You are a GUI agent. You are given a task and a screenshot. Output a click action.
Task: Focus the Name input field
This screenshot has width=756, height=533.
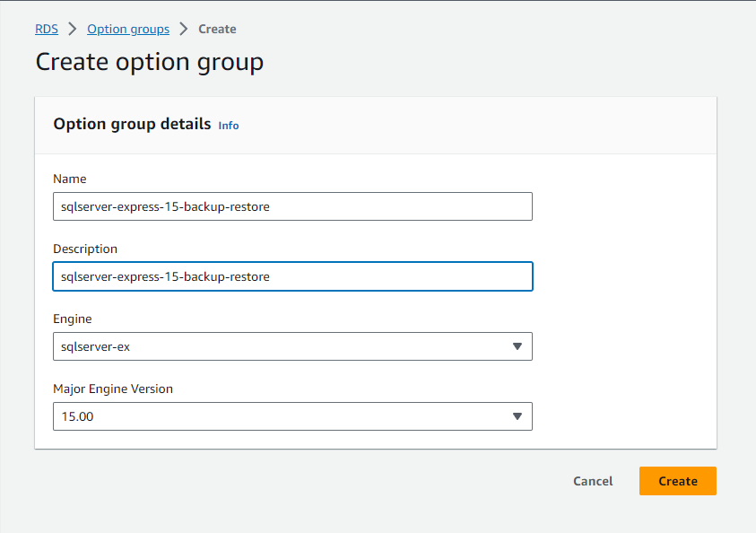[292, 206]
